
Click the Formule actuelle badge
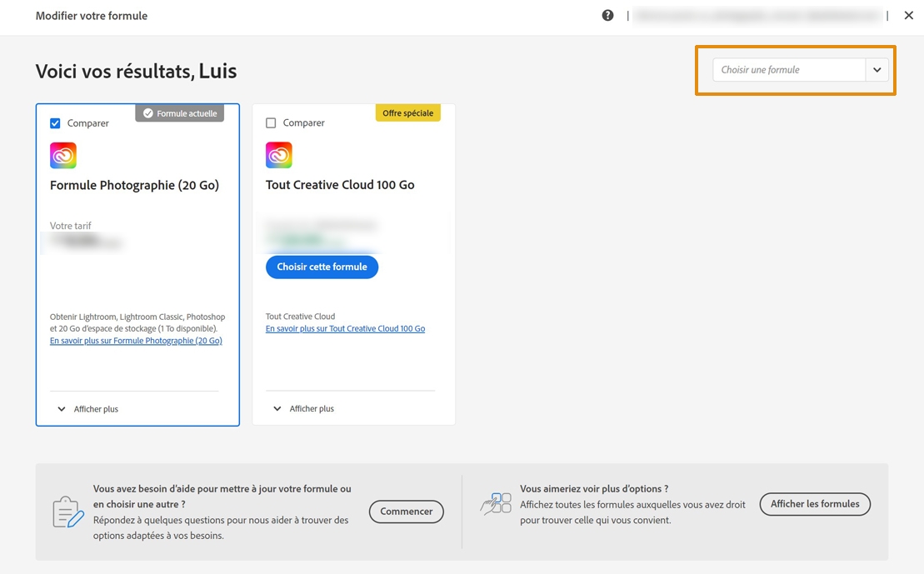pyautogui.click(x=180, y=113)
